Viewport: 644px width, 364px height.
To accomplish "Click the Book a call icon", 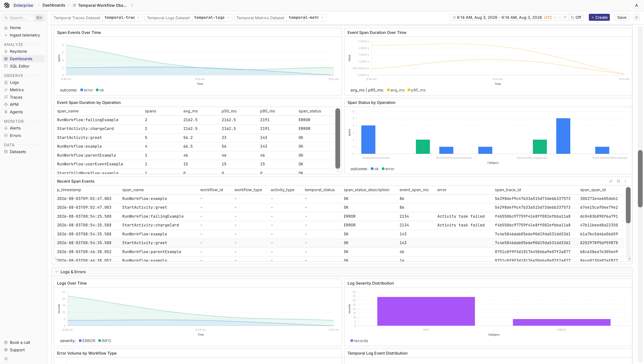I will tap(6, 343).
